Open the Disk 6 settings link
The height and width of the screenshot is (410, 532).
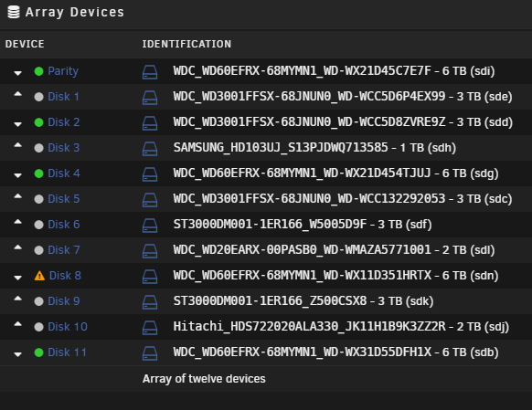point(64,225)
